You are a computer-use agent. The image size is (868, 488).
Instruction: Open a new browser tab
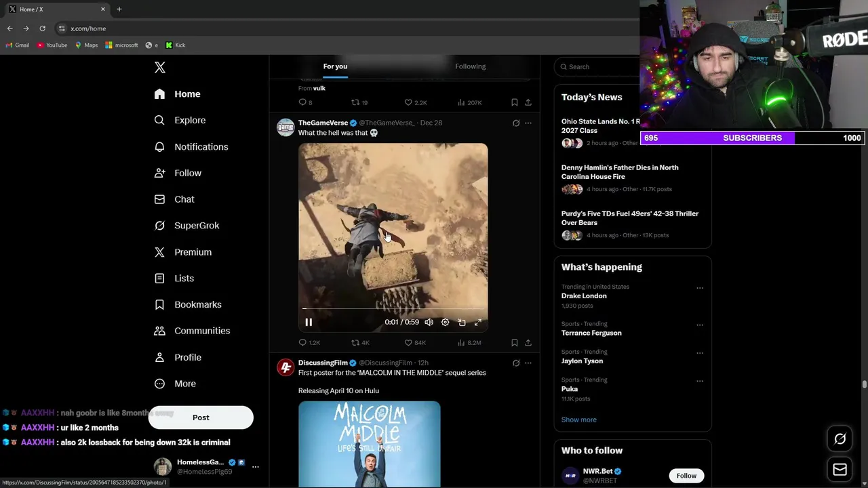click(119, 9)
